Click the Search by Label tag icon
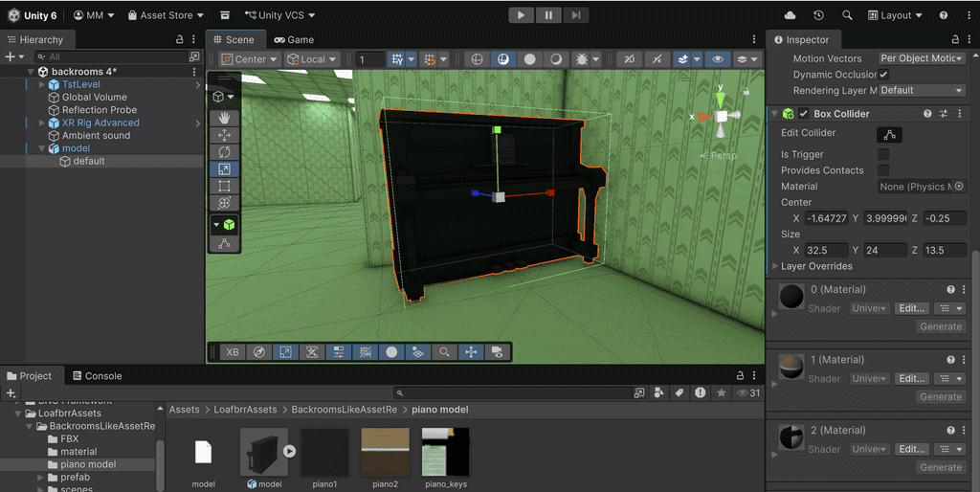Image resolution: width=980 pixels, height=492 pixels. pos(679,392)
